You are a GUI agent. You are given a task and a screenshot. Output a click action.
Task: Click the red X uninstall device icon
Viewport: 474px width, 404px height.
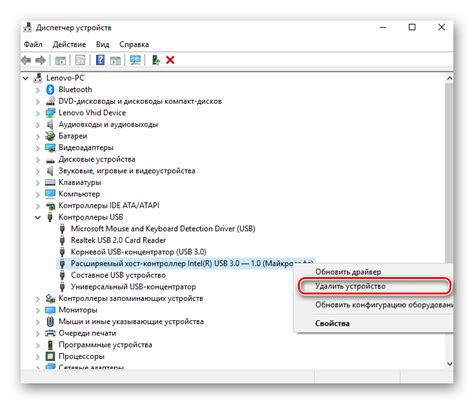pyautogui.click(x=170, y=60)
